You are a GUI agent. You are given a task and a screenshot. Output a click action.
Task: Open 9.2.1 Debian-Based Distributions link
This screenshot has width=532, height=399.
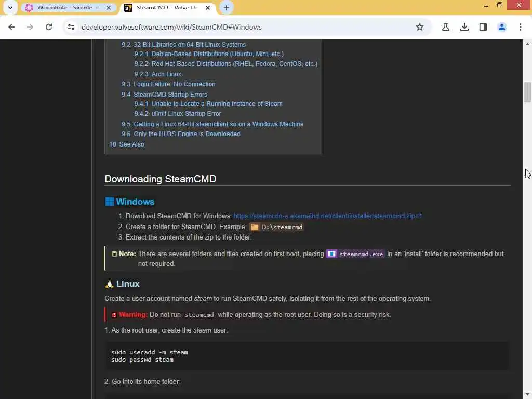[x=209, y=54]
